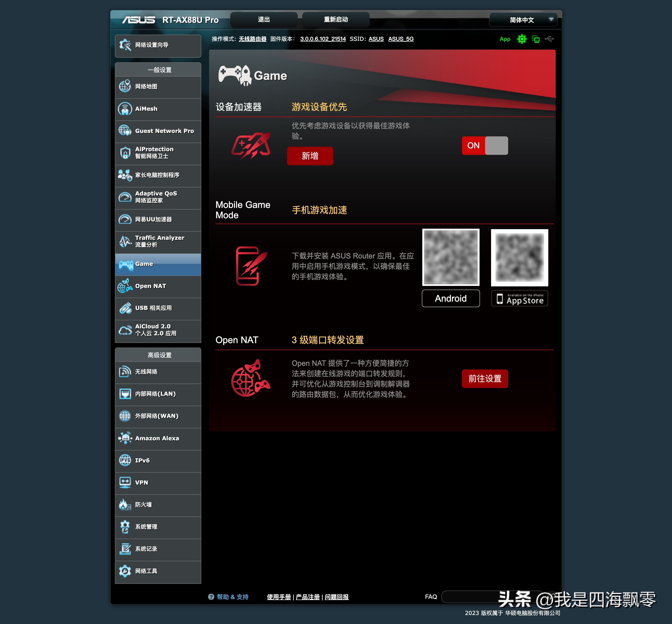Image resolution: width=672 pixels, height=624 pixels.
Task: Click the Open NAT sidebar icon
Action: coord(125,286)
